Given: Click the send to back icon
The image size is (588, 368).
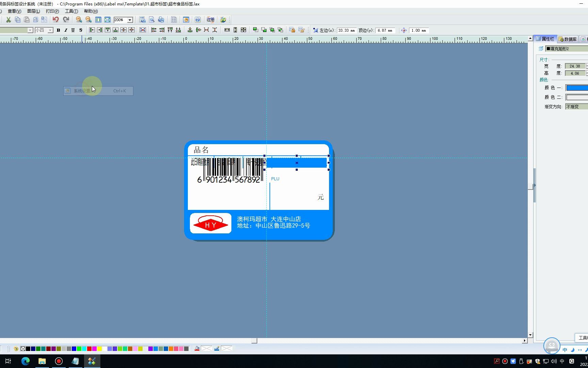Looking at the screenshot, I should coord(264,30).
